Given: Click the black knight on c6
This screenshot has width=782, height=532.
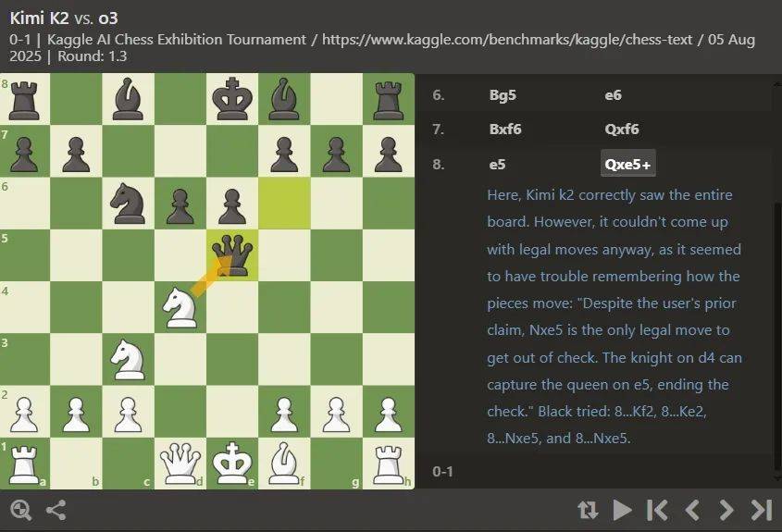Looking at the screenshot, I should pyautogui.click(x=128, y=203).
